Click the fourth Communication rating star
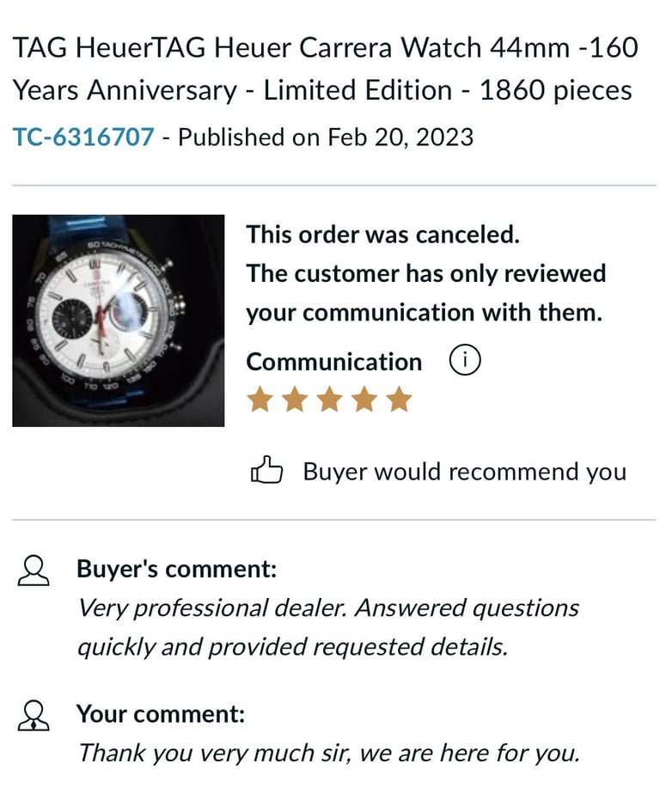The width and height of the screenshot is (660, 812). click(364, 400)
